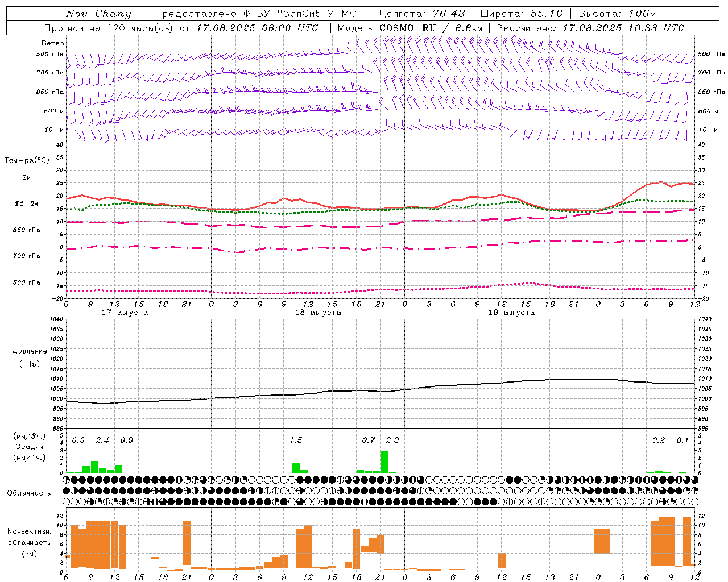Click the 'Рассчитано: 17.08.2025 10:38 UTC' timestamp
The image size is (728, 582).
pos(590,28)
